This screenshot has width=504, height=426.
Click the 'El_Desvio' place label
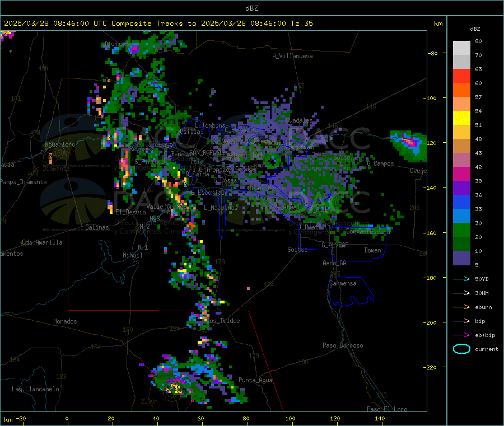coord(130,212)
